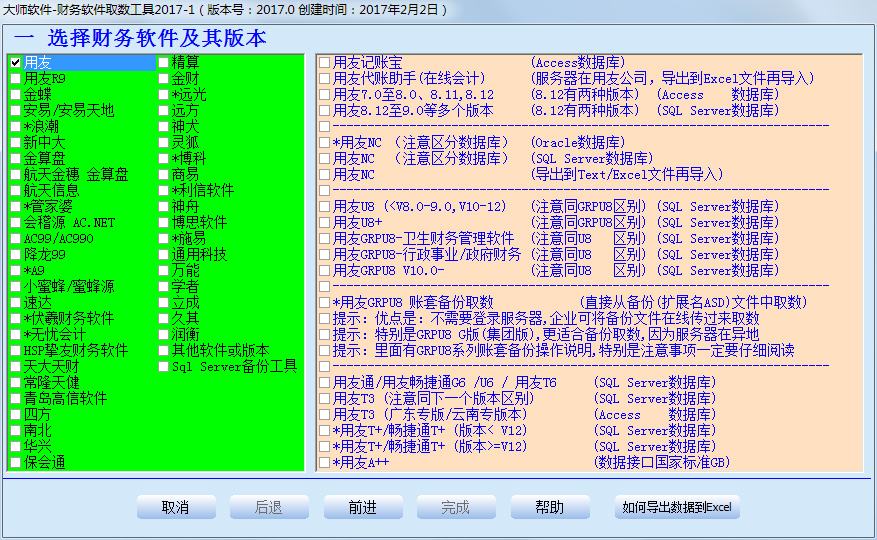
Task: Select the 精算 checkbox
Action: [163, 63]
